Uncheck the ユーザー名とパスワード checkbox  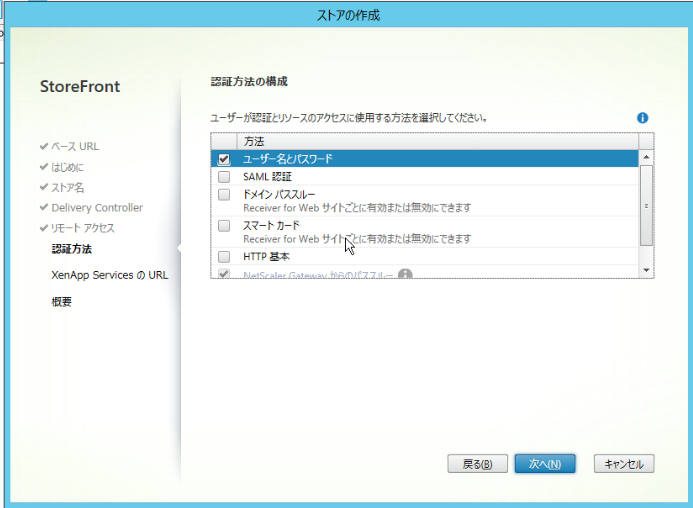pos(224,159)
